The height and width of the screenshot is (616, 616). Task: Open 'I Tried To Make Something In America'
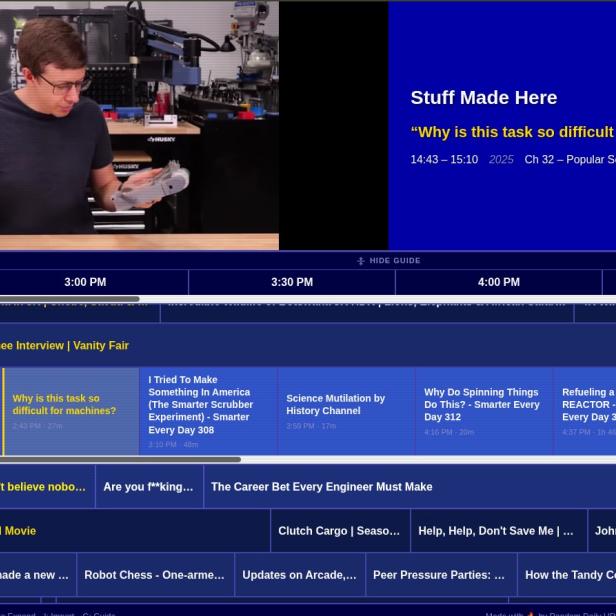pyautogui.click(x=208, y=411)
